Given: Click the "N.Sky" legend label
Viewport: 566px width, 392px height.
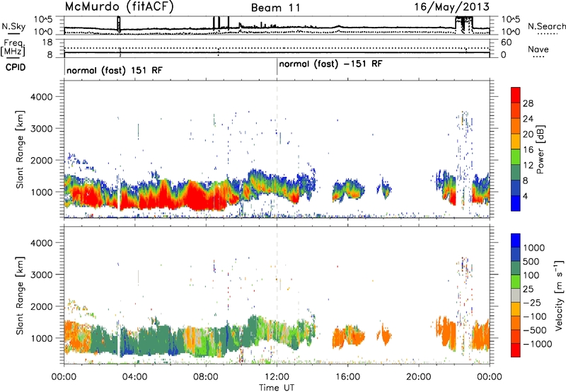Looking at the screenshot, I should coord(13,27).
